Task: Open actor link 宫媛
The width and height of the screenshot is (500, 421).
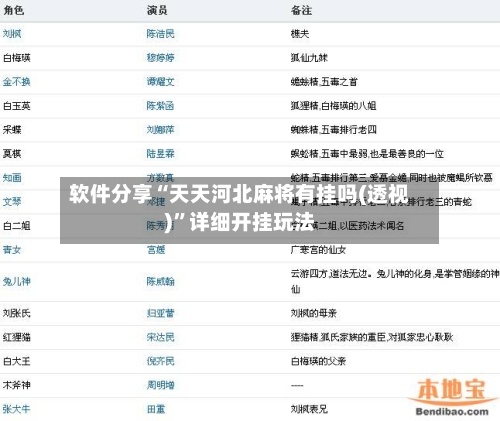Action: [x=156, y=250]
